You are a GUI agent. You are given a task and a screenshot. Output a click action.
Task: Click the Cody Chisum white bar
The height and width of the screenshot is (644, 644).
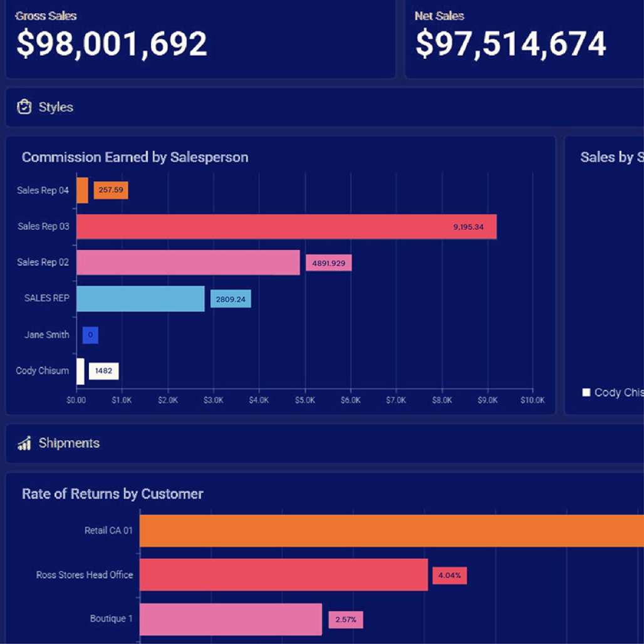coord(80,371)
